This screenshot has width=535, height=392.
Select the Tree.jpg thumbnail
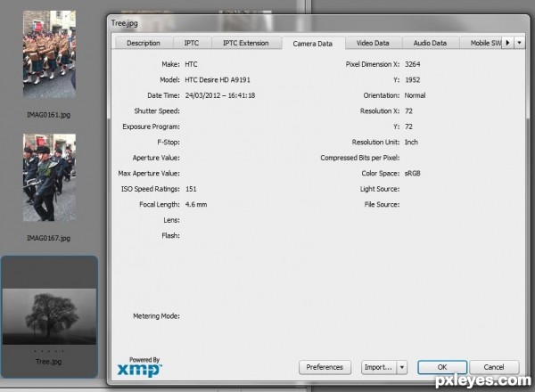(x=49, y=316)
